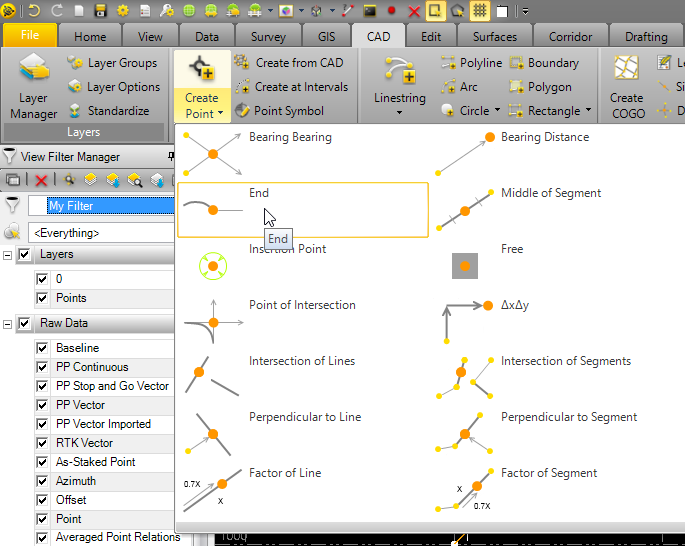Screen dimensions: 685x546
Task: Open the Create Point dropdown arrow
Action: 220,113
